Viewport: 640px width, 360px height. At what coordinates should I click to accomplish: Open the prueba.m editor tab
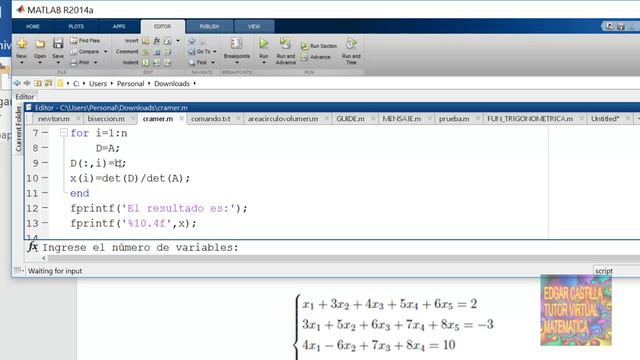(454, 119)
